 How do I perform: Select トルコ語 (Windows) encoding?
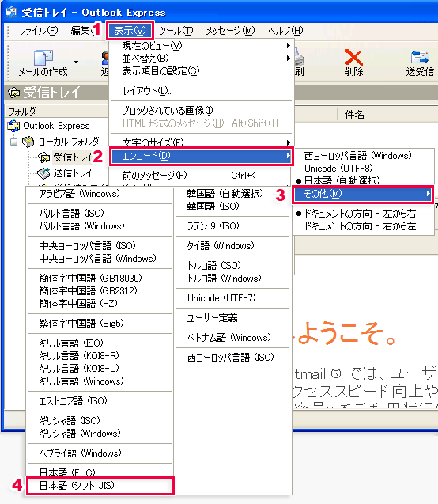pyautogui.click(x=232, y=278)
